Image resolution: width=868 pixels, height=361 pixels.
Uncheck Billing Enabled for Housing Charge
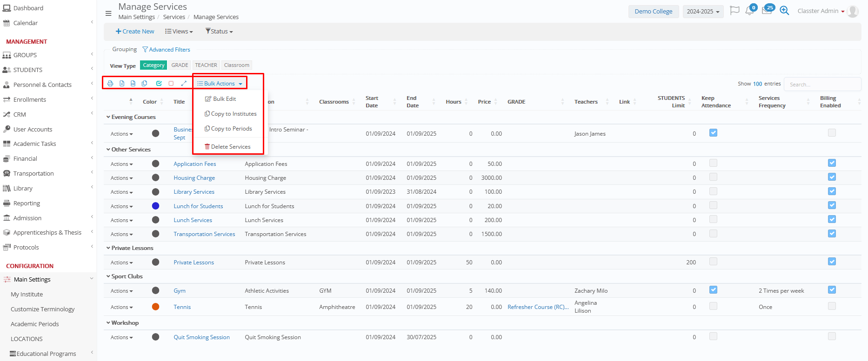point(832,177)
